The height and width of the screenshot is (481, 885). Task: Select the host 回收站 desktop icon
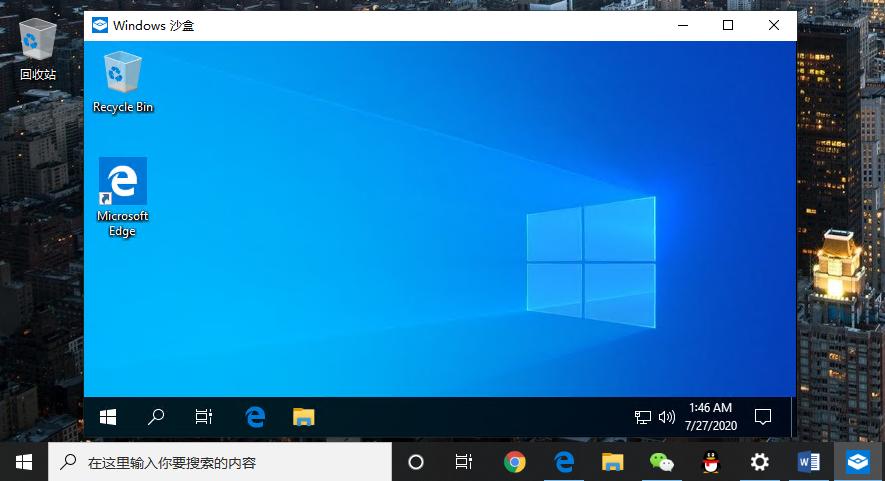pos(38,50)
